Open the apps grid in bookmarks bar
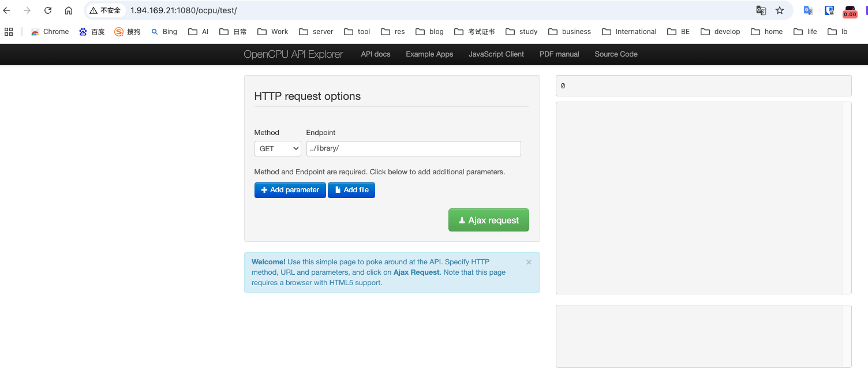This screenshot has width=868, height=385. [9, 32]
